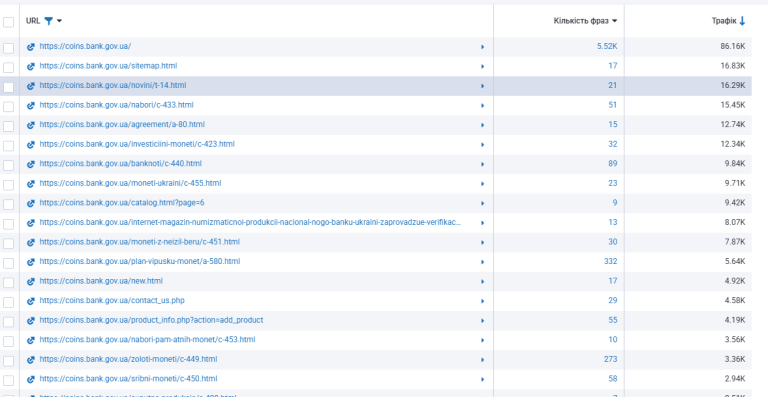
Task: Tick the select-all checkbox in table header
Action: tap(8, 22)
